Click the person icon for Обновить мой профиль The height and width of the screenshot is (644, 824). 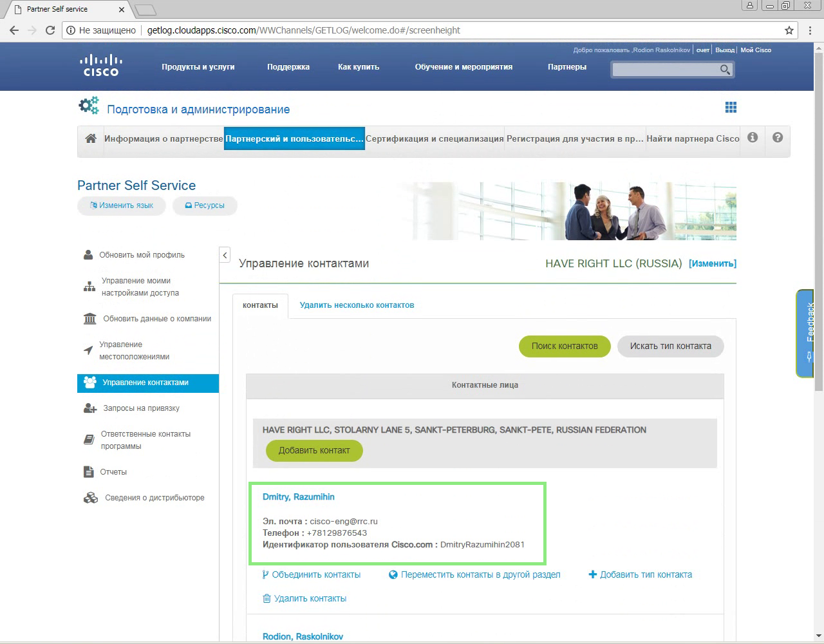[x=88, y=255]
